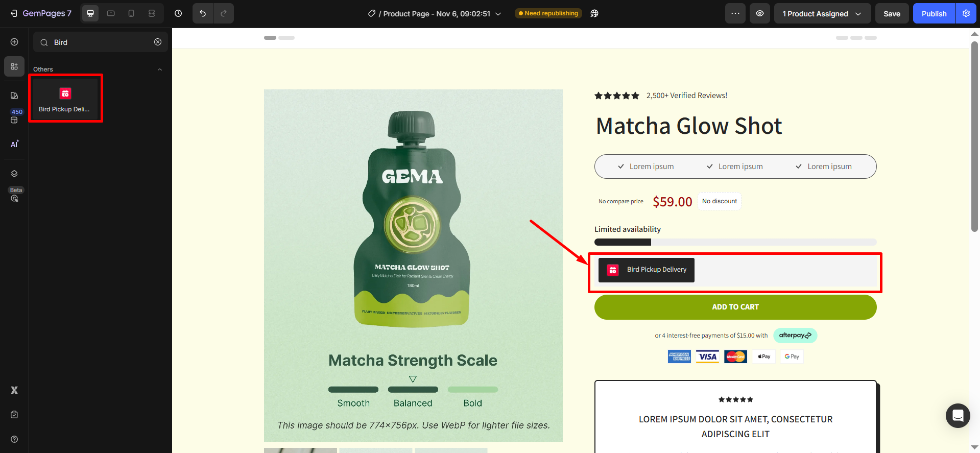Select the Bird Pickup Delivery element tile

tap(65, 99)
